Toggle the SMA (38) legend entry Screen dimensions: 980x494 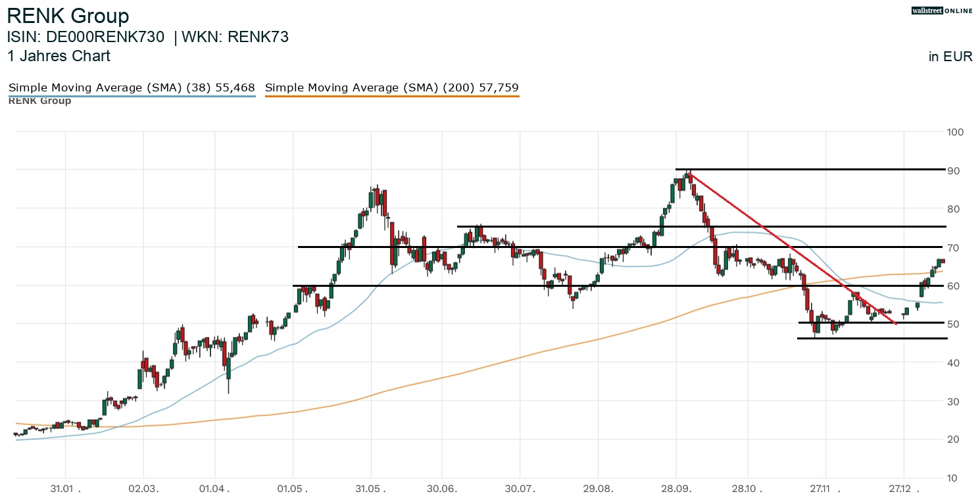point(132,87)
